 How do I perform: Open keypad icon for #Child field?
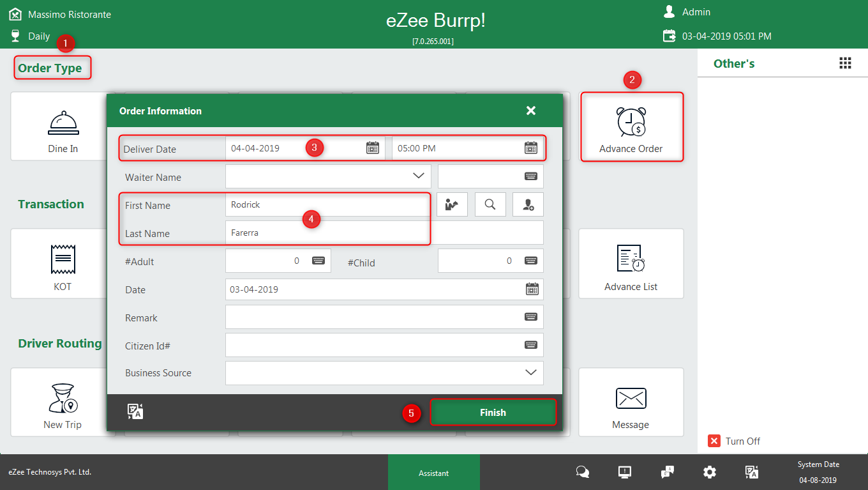click(531, 261)
